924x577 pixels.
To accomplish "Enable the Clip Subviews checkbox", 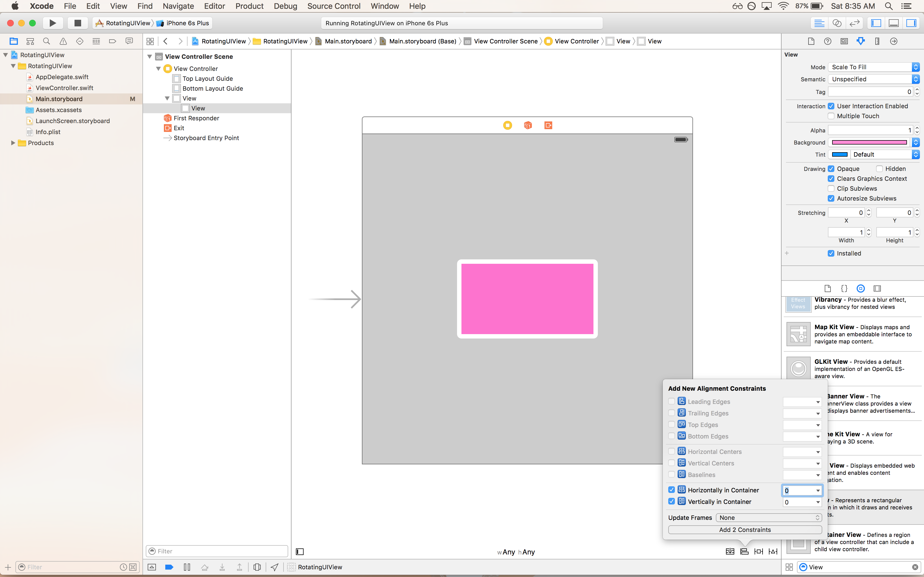I will point(831,188).
